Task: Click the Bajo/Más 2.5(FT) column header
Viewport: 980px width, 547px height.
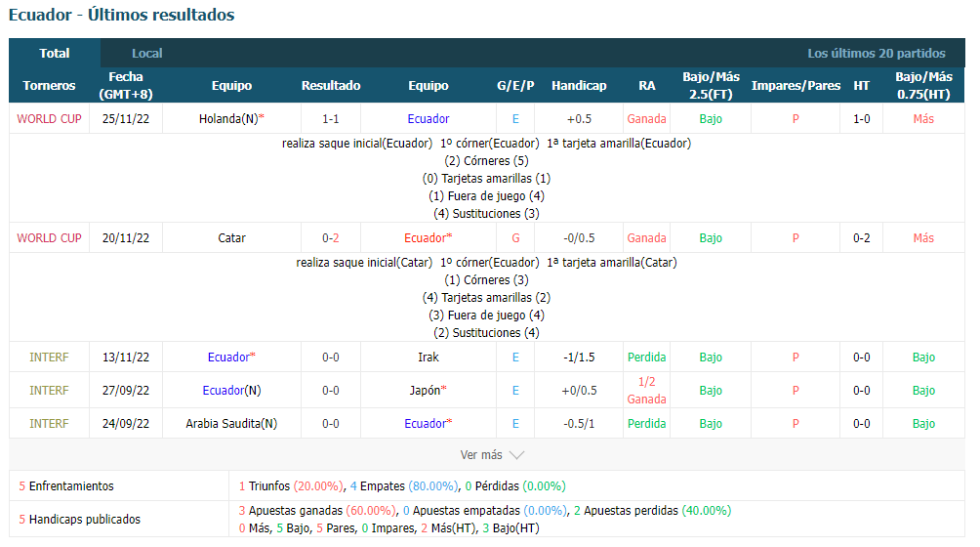Action: tap(711, 86)
